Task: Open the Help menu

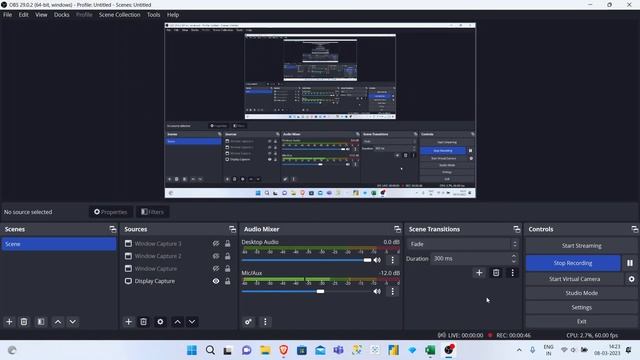Action: tap(173, 15)
